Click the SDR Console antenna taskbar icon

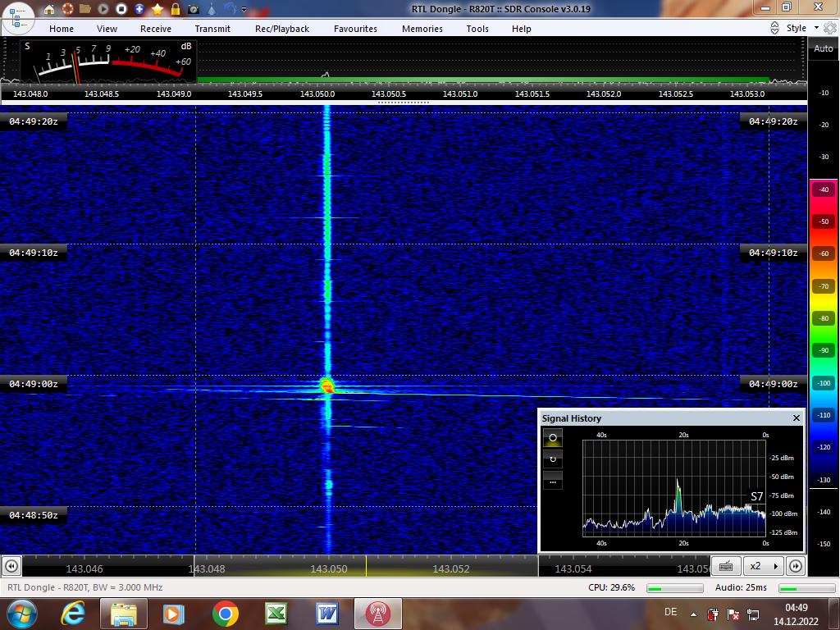pyautogui.click(x=377, y=614)
